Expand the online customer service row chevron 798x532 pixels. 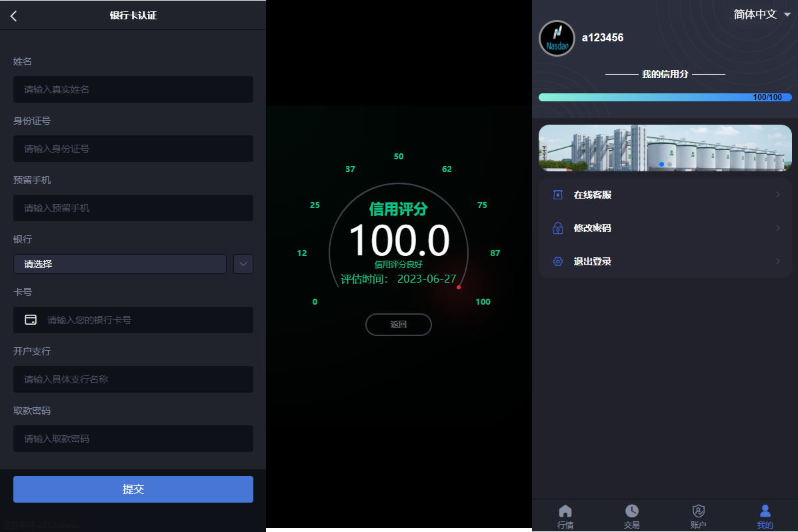pos(777,195)
